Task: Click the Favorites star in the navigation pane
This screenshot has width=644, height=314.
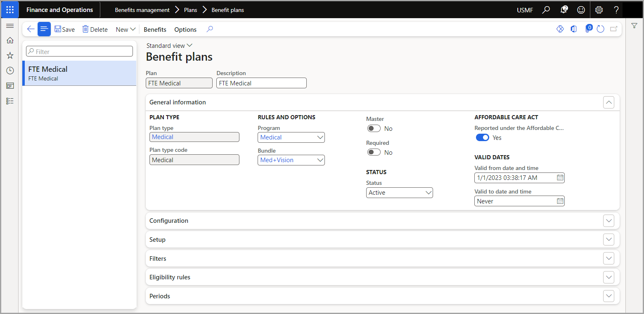Action: coord(10,55)
